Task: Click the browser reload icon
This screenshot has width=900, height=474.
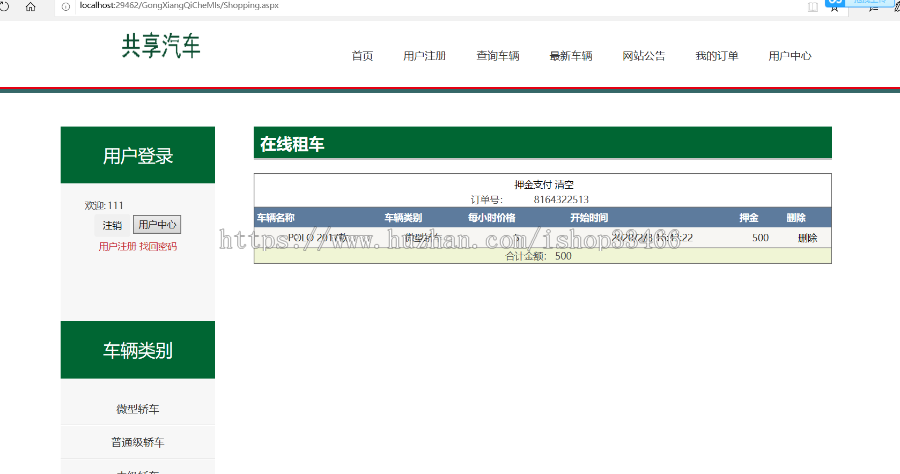Action: click(x=4, y=6)
